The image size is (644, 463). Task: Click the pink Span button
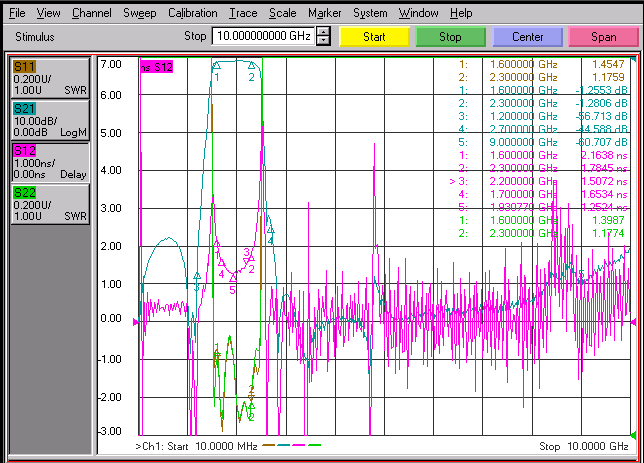click(603, 37)
